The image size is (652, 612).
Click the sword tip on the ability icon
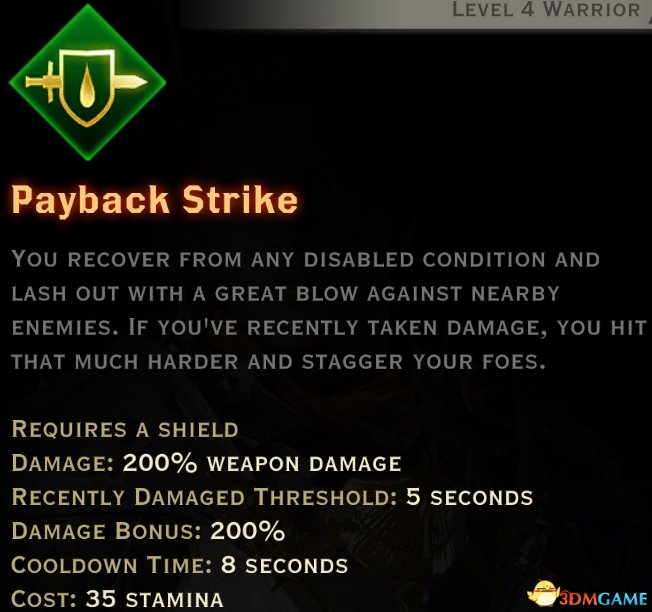(x=131, y=81)
